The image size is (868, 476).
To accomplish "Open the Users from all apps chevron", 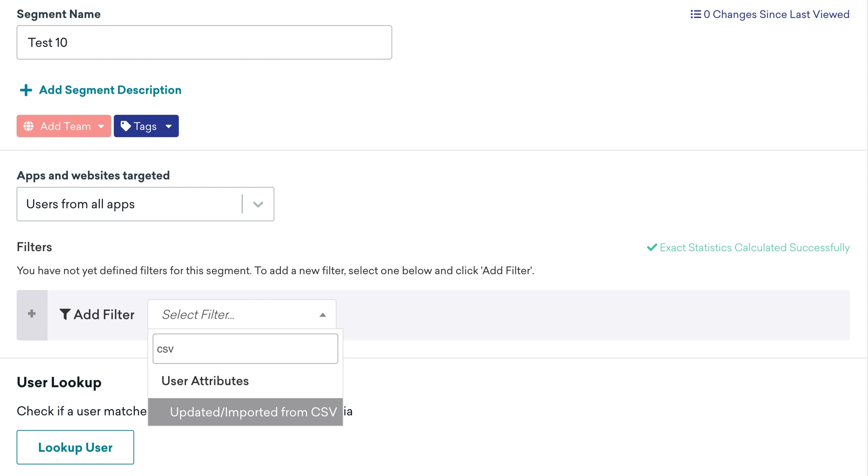I will pyautogui.click(x=258, y=204).
